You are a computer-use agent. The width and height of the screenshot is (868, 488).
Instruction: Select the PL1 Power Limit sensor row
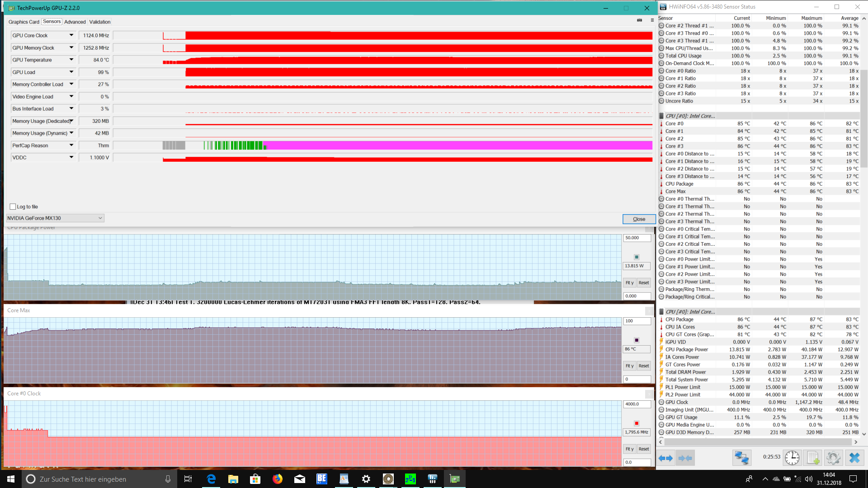pyautogui.click(x=759, y=387)
